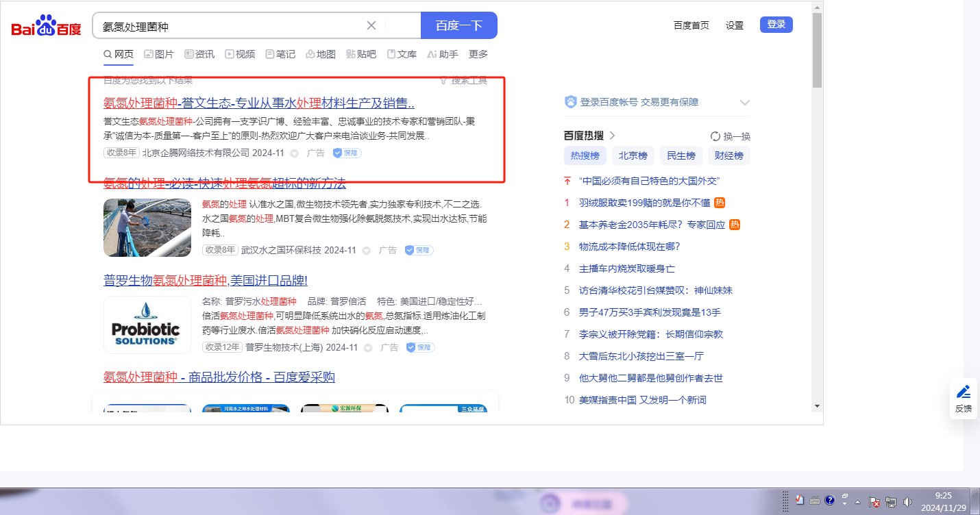Click the 登录 login button
Screen dimensions: 980x515
point(776,25)
